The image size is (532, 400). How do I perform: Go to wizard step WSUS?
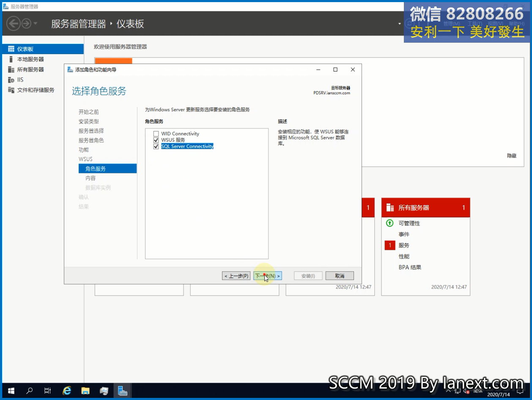pos(85,159)
